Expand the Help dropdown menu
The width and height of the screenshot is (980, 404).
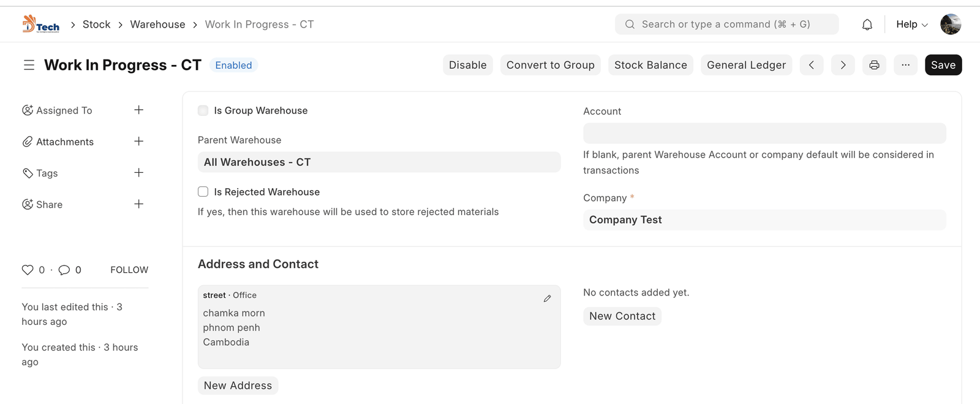click(911, 25)
